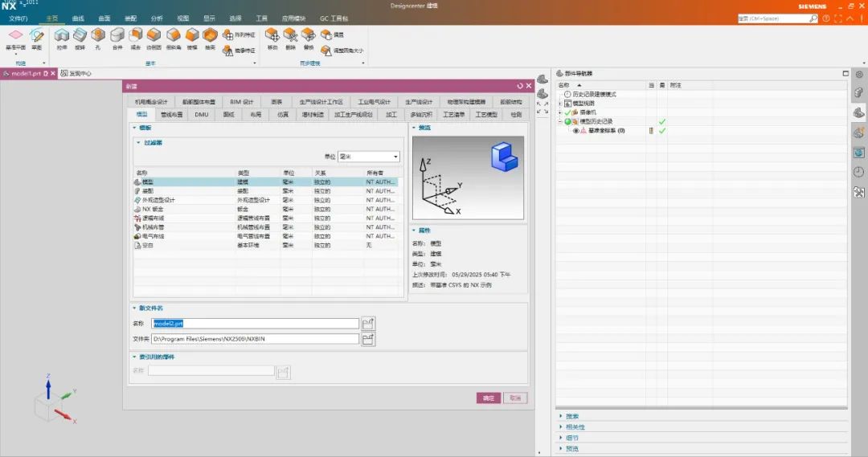Select the 空白 template row
Viewport: 868px width, 457px height.
tap(266, 245)
